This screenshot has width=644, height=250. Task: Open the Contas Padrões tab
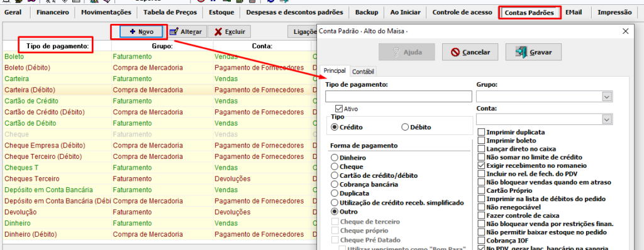(529, 13)
